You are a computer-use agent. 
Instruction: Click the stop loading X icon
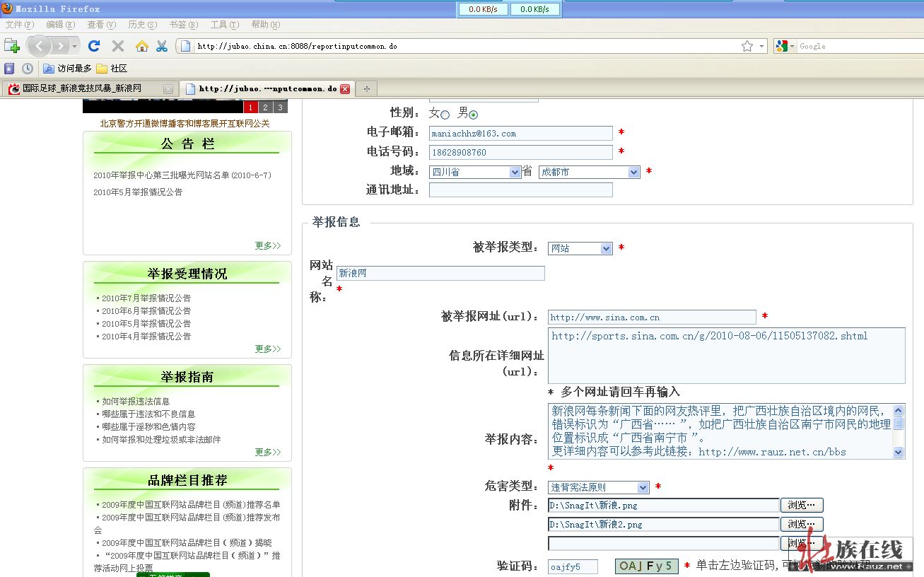(118, 46)
